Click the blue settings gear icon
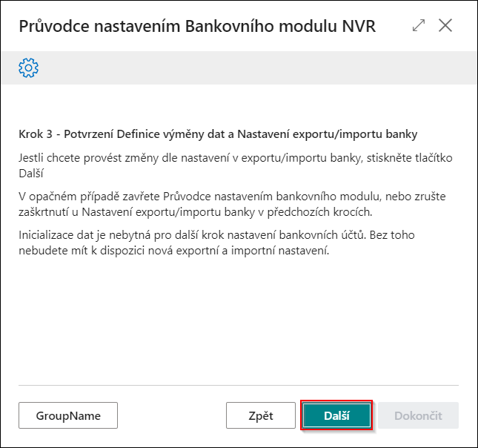Image resolution: width=478 pixels, height=448 pixels. pyautogui.click(x=29, y=67)
